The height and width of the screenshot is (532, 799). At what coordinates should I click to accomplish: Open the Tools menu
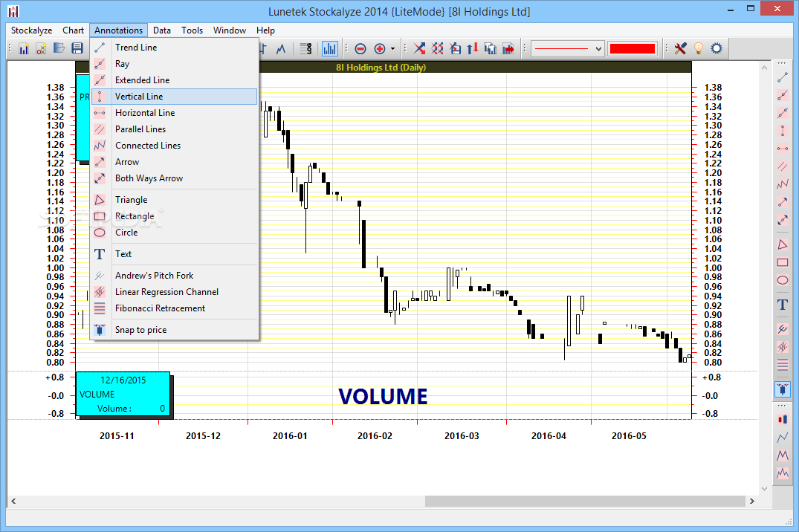point(192,30)
